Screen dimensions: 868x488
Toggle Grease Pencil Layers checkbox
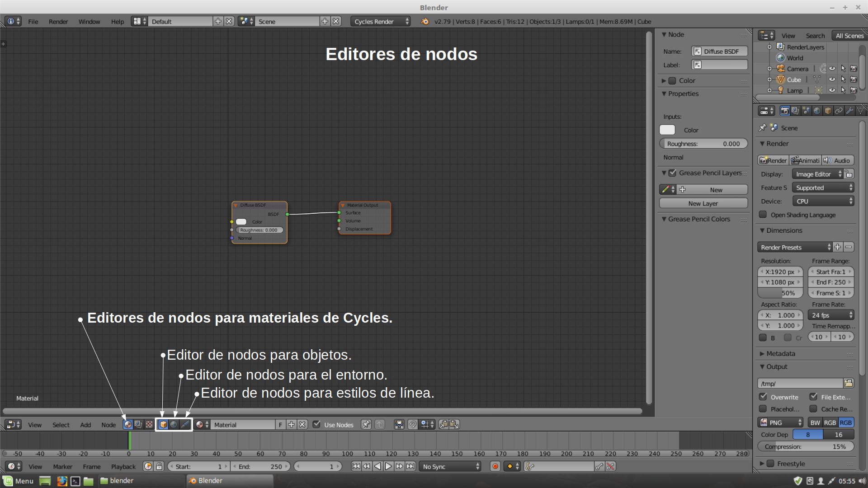(x=672, y=173)
